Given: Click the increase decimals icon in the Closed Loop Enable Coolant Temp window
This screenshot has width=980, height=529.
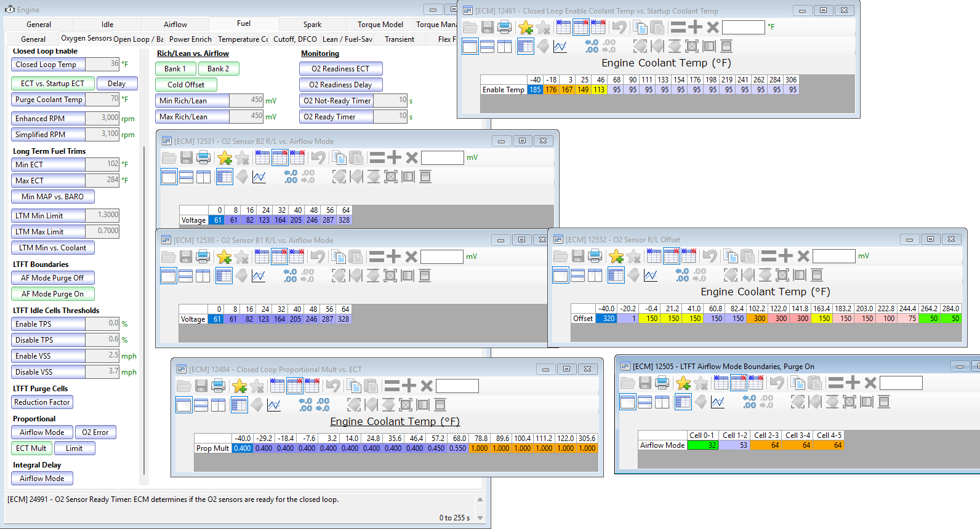Looking at the screenshot, I should [x=592, y=46].
